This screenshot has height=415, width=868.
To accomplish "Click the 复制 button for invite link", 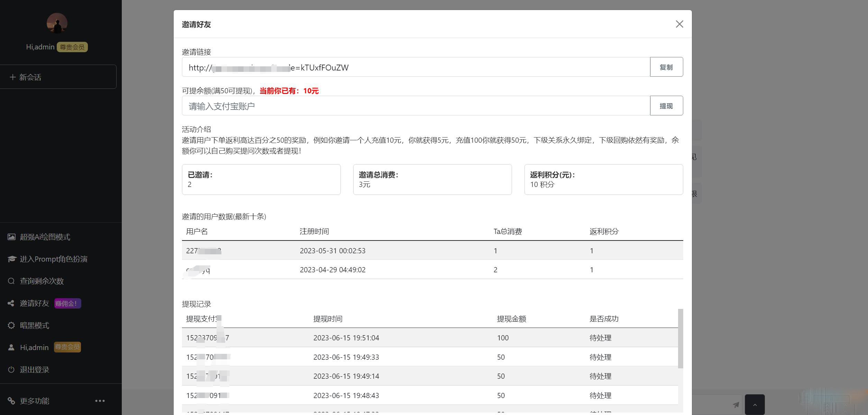I will pos(666,67).
